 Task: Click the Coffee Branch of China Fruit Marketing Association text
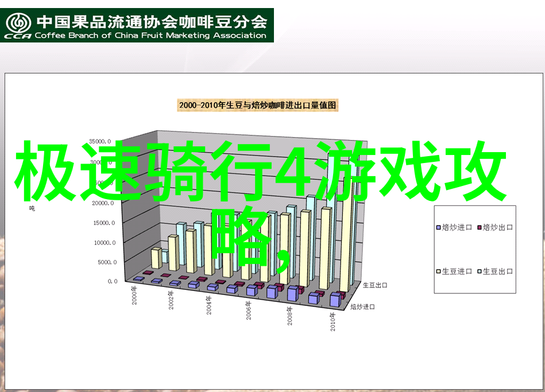[x=150, y=35]
